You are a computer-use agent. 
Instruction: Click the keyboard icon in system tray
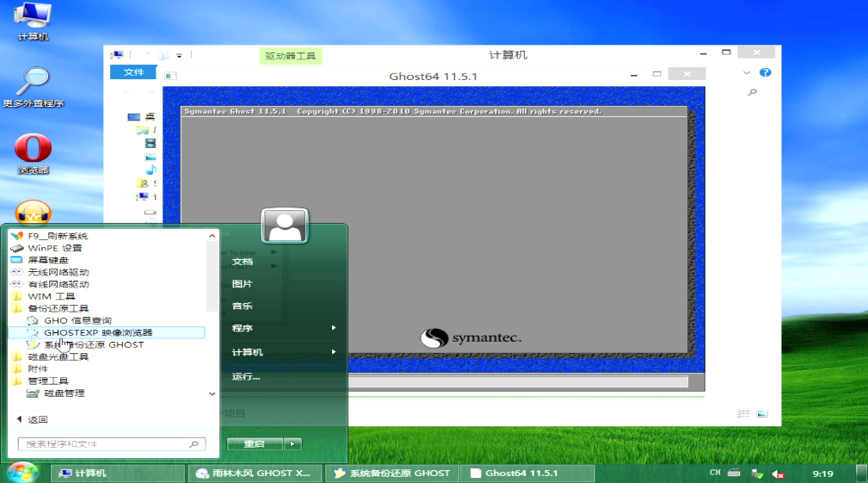pos(734,473)
